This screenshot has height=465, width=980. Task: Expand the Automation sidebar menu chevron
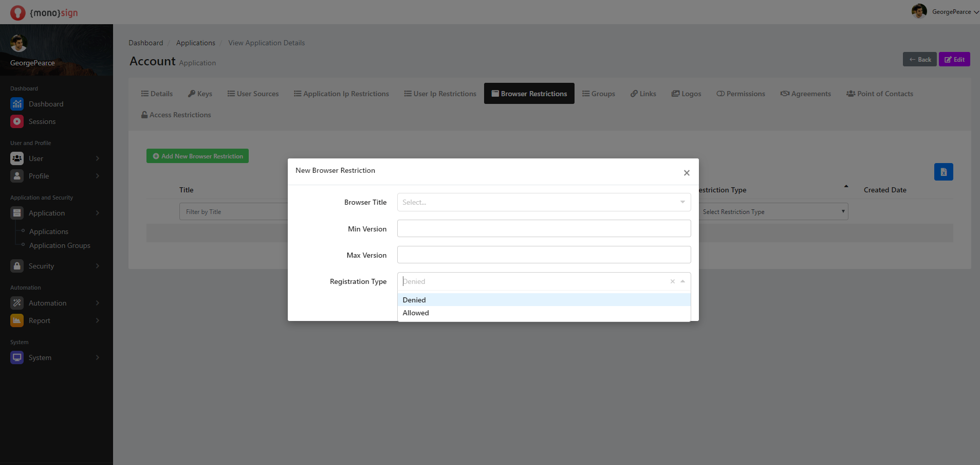click(98, 303)
